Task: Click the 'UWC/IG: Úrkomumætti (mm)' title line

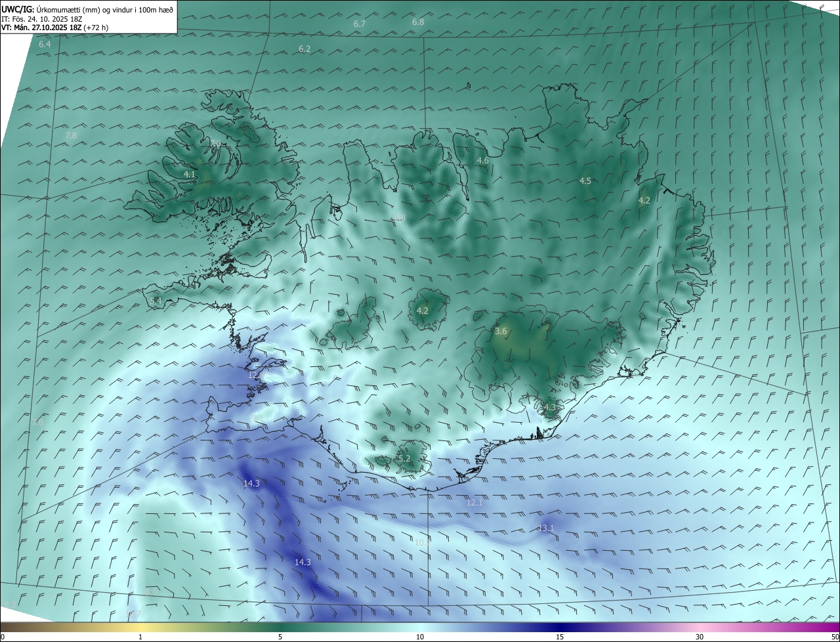Action: coord(88,9)
